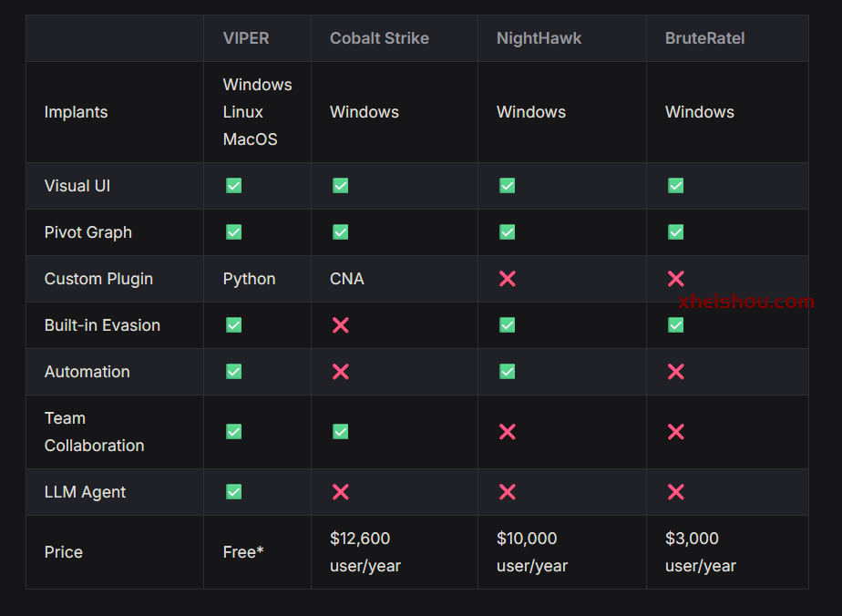842x616 pixels.
Task: Click Cobalt Strike's Team Collaboration checkmark
Action: pyautogui.click(x=341, y=432)
